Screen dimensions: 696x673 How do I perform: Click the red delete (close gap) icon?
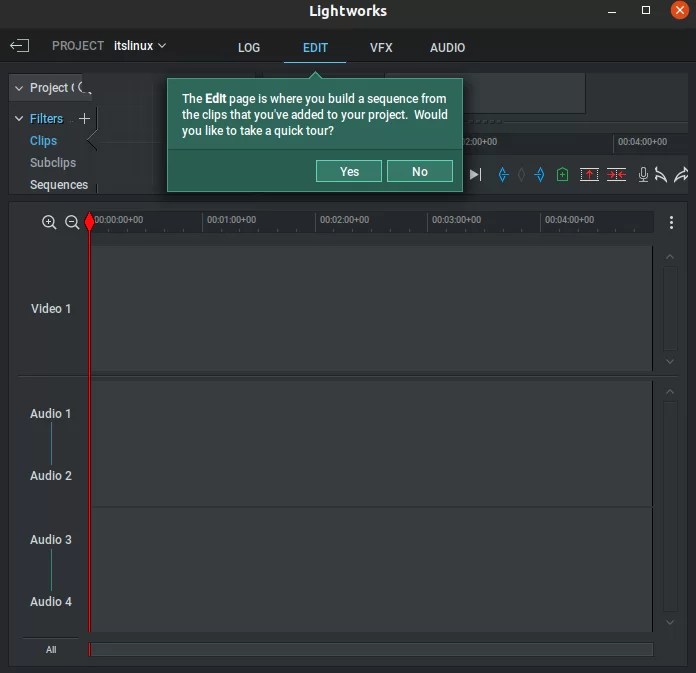coord(616,174)
